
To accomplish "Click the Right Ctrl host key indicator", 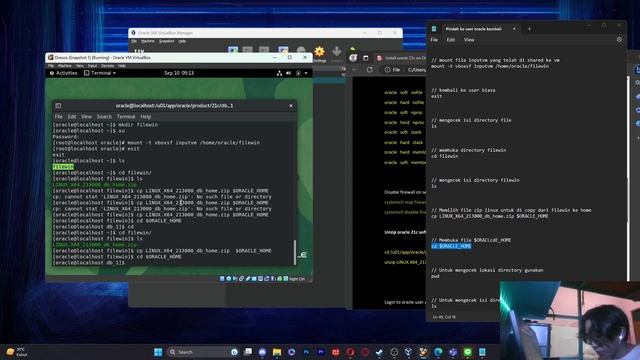I will pyautogui.click(x=297, y=279).
